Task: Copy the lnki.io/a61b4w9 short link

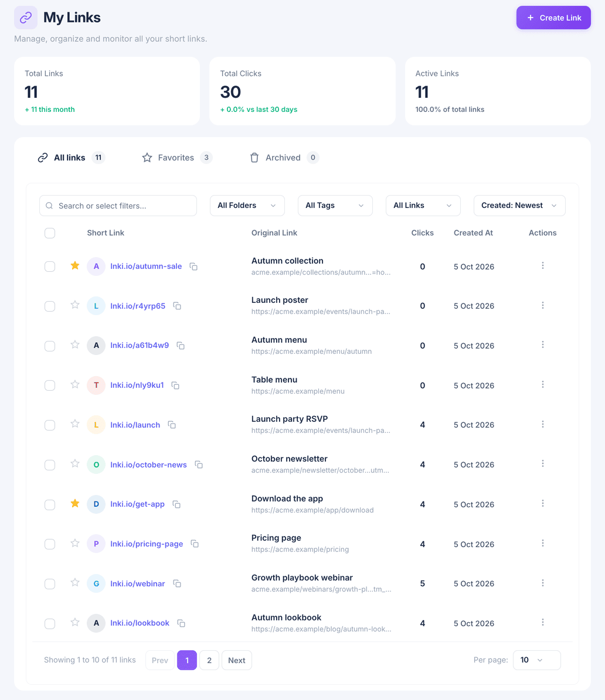Action: coord(181,346)
